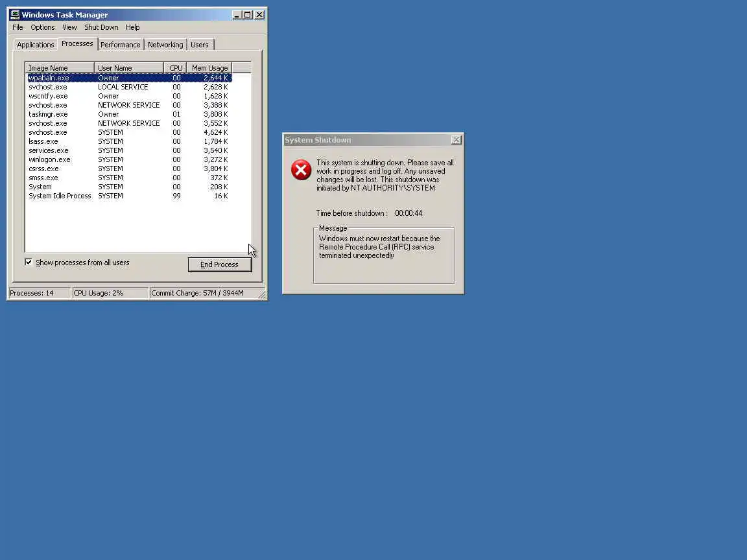Open the File menu
Viewport: 747px width, 560px height.
click(x=18, y=27)
